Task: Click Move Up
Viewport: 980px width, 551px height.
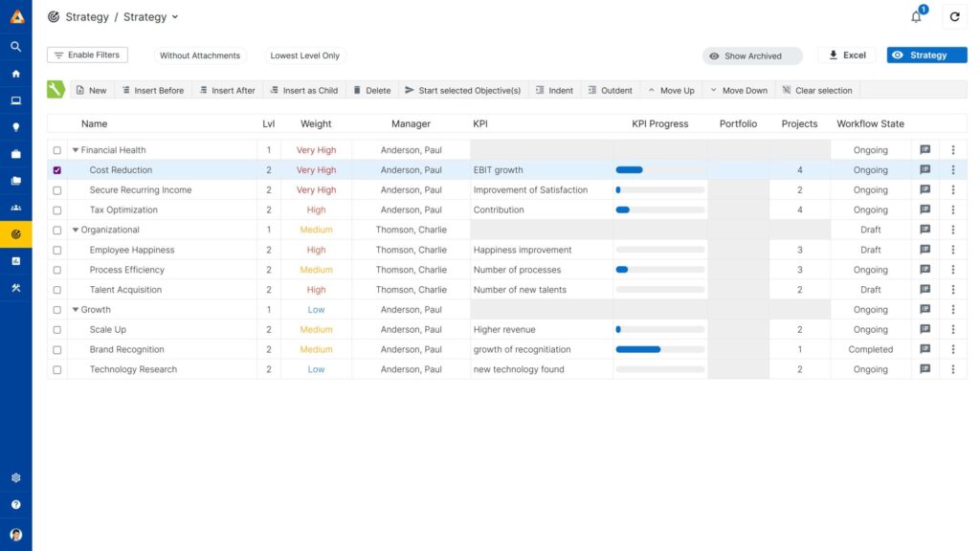Action: point(671,90)
